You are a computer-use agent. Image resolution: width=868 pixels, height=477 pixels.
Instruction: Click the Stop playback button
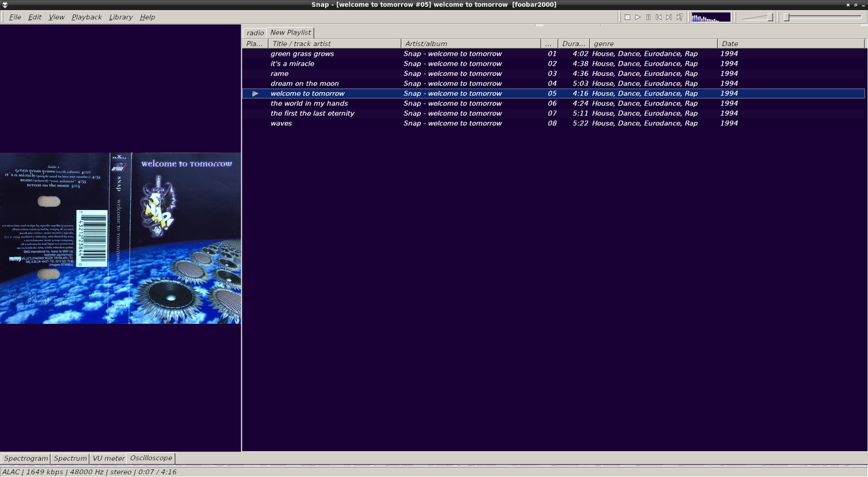pos(627,17)
